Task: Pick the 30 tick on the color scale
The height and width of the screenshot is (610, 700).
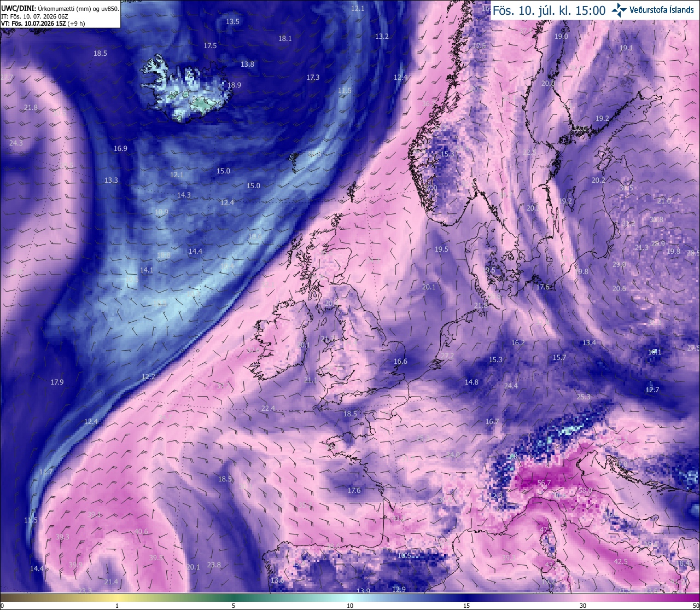Action: (583, 606)
